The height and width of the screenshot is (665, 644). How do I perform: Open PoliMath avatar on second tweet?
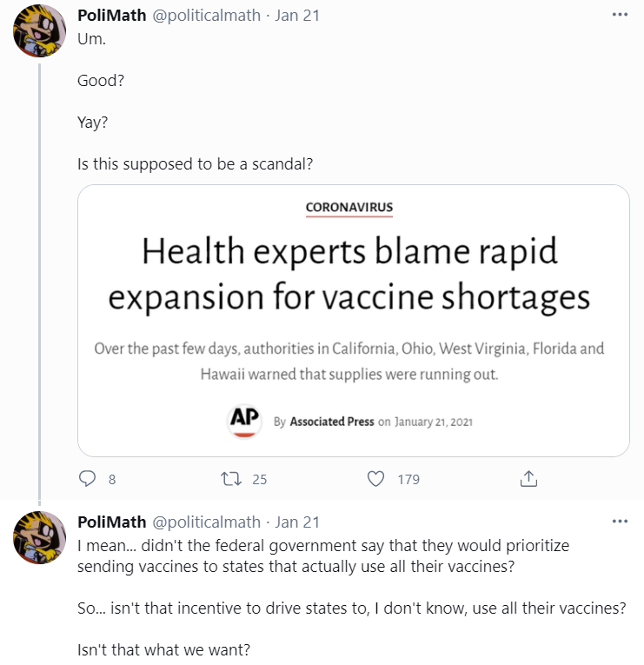click(x=39, y=536)
